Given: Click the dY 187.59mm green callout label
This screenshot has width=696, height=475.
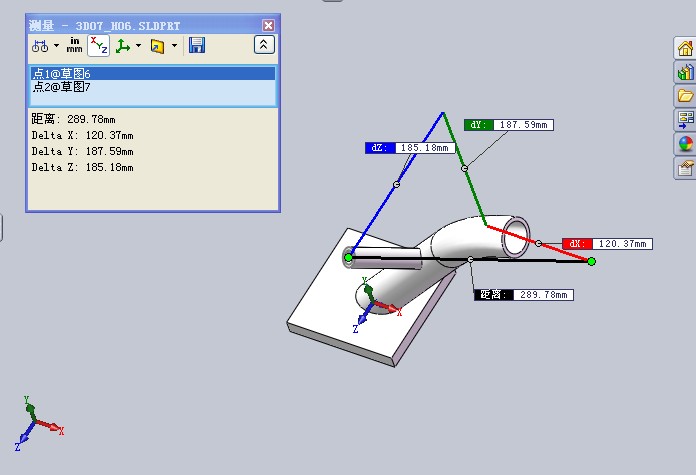Looking at the screenshot, I should 508,125.
